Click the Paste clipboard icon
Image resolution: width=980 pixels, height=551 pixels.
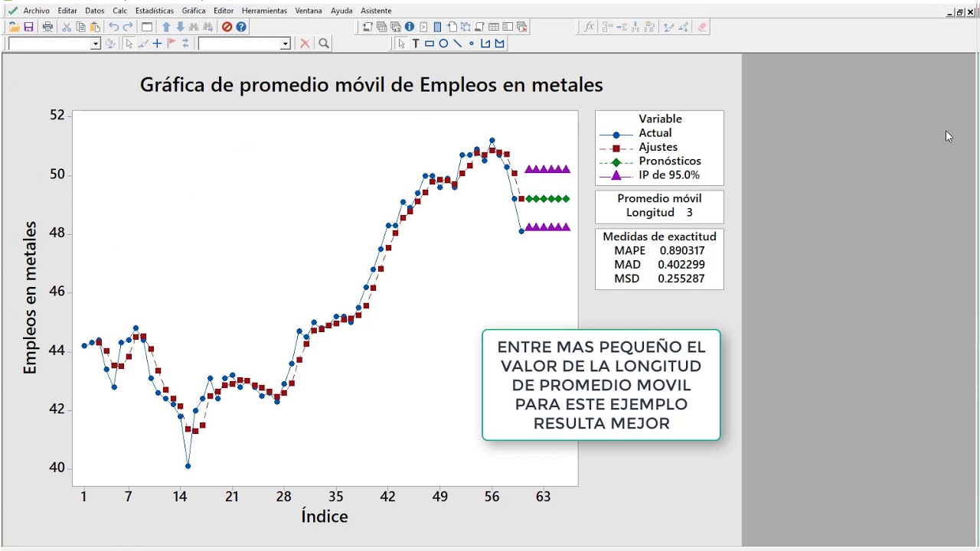coord(95,27)
